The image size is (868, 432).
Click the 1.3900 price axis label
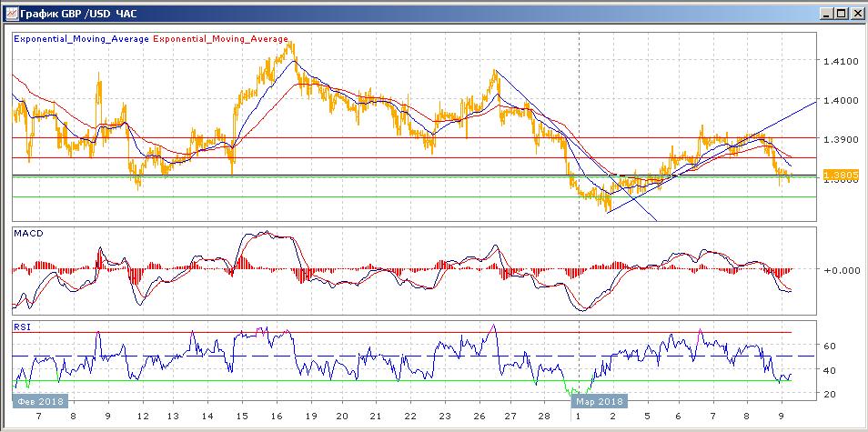840,140
